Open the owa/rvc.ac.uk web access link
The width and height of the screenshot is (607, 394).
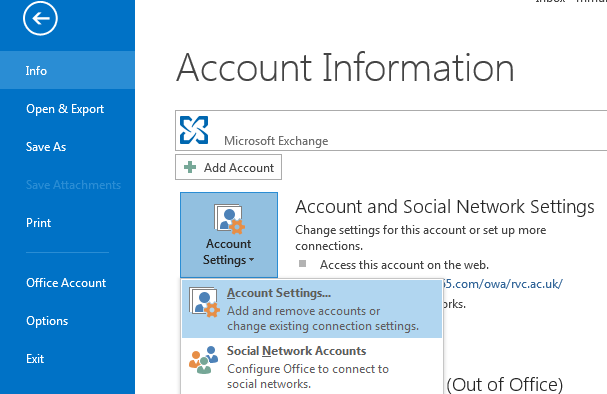(x=502, y=284)
